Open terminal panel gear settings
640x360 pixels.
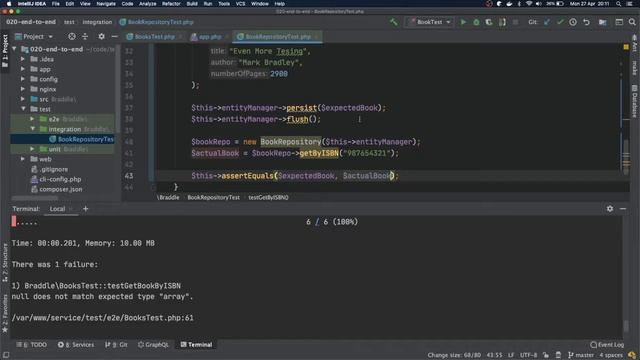click(610, 209)
